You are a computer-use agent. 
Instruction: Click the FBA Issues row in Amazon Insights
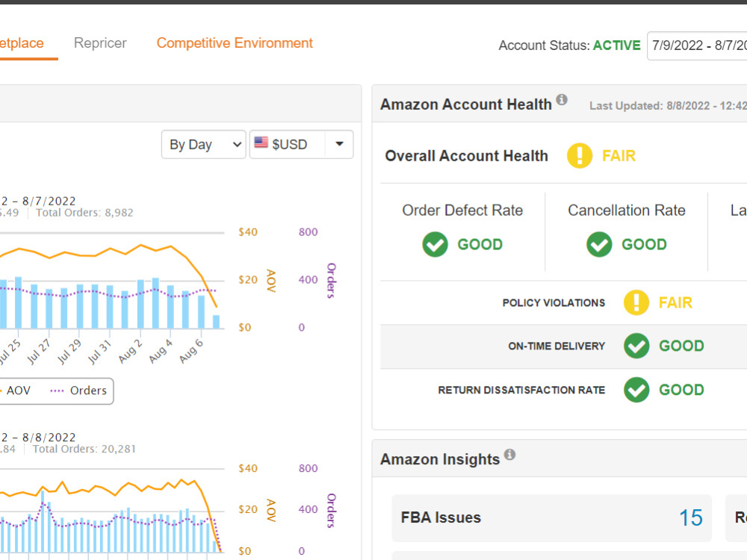point(551,517)
